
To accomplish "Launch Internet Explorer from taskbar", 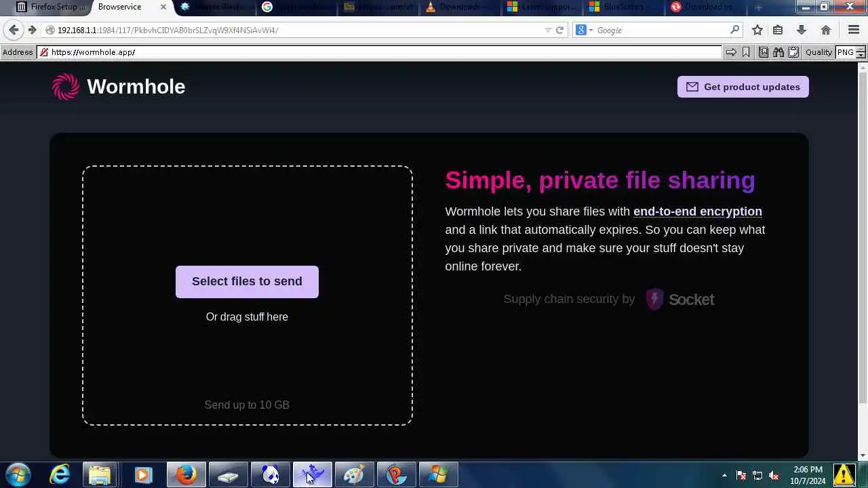I will 60,474.
